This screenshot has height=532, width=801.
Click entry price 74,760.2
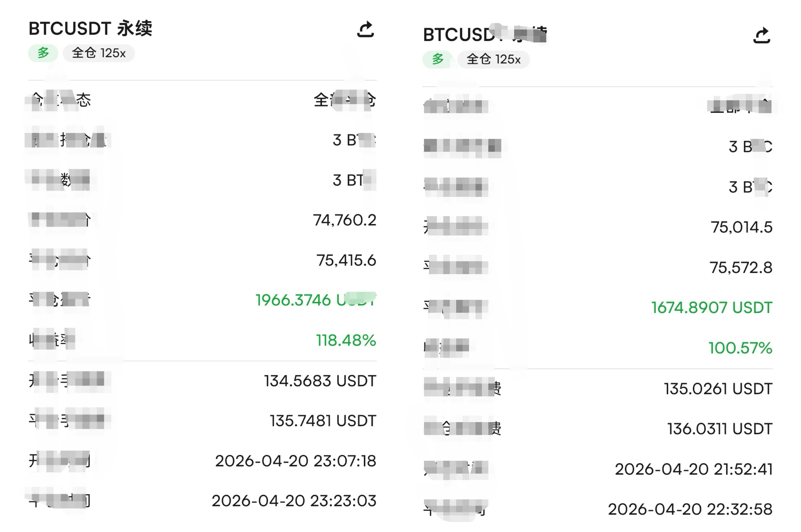click(344, 220)
